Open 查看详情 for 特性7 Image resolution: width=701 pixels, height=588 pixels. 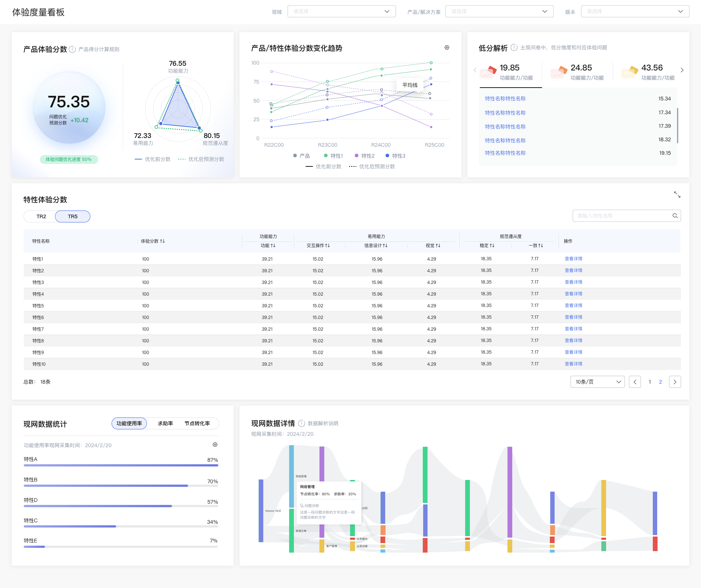coord(573,329)
